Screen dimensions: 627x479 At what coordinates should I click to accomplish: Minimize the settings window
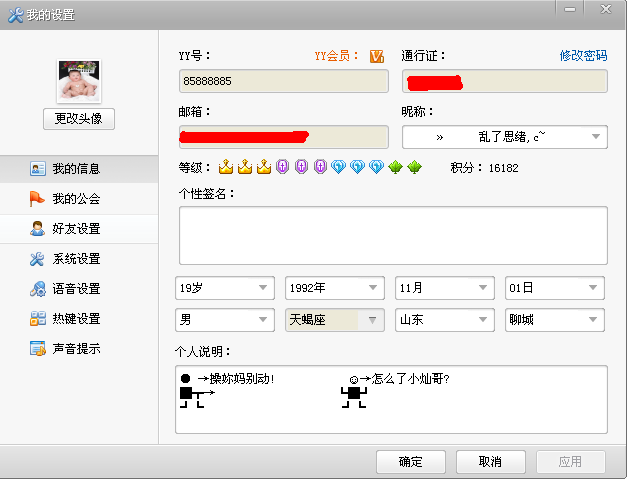click(x=570, y=9)
